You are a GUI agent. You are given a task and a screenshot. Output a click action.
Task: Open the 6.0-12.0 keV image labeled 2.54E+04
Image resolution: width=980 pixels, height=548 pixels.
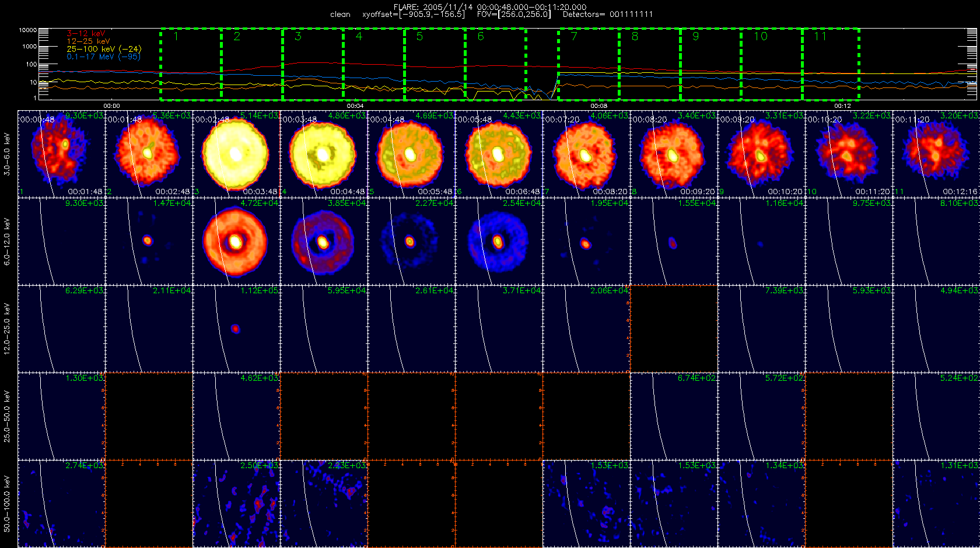(499, 241)
